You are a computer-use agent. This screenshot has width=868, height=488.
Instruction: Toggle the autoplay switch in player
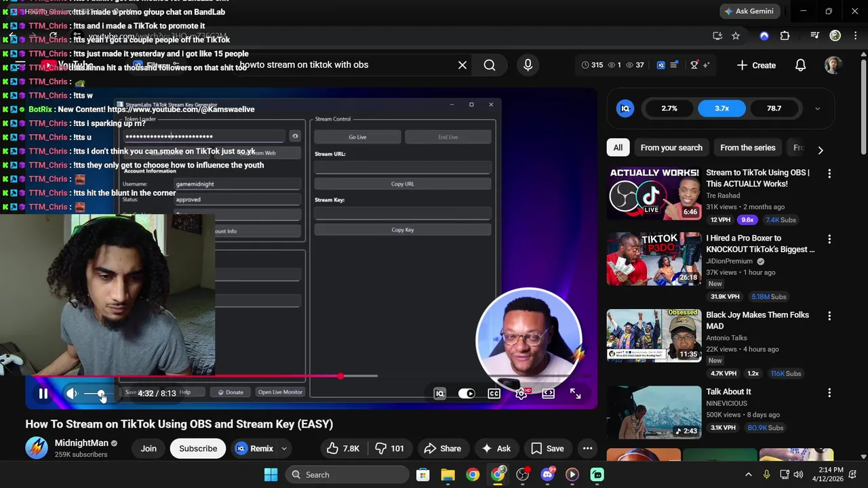click(467, 393)
